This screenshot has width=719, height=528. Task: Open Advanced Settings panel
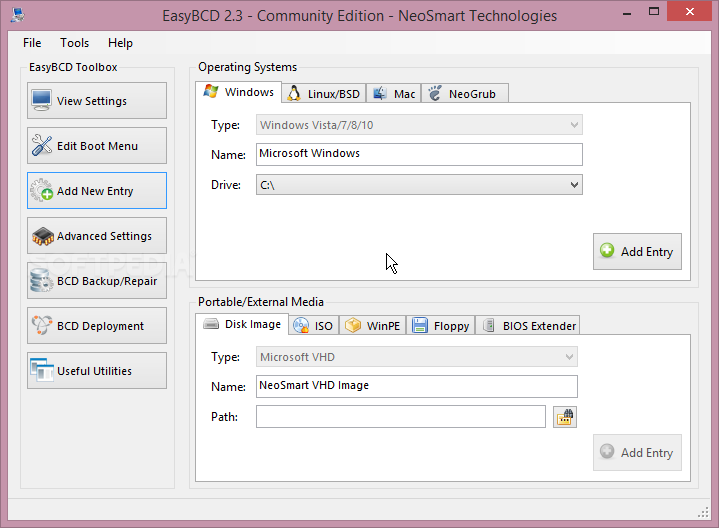(97, 235)
